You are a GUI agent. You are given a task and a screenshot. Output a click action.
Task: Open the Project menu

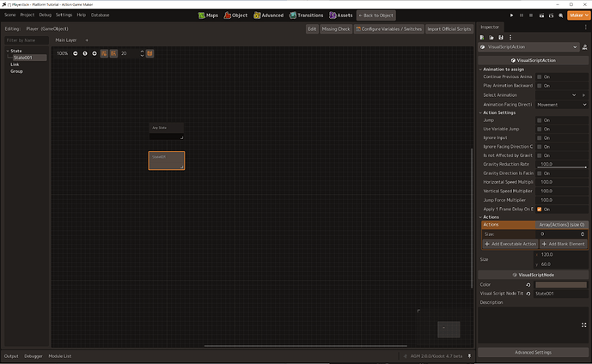point(27,15)
